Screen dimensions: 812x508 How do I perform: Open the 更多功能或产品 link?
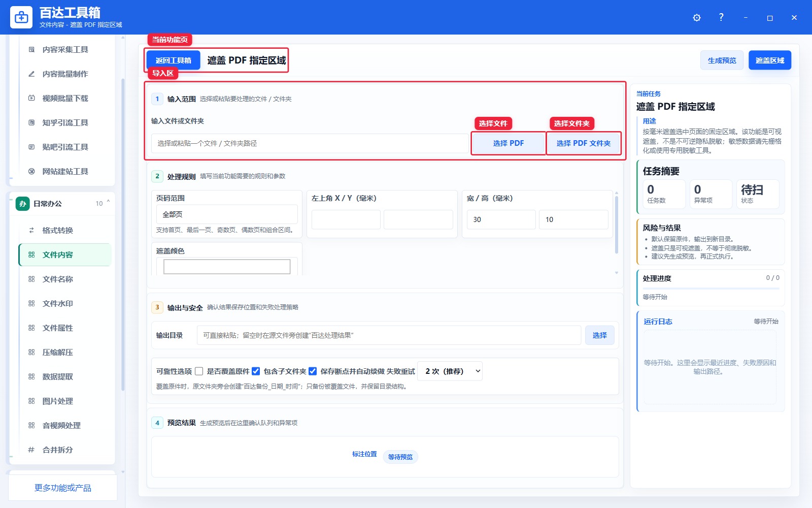click(x=63, y=488)
